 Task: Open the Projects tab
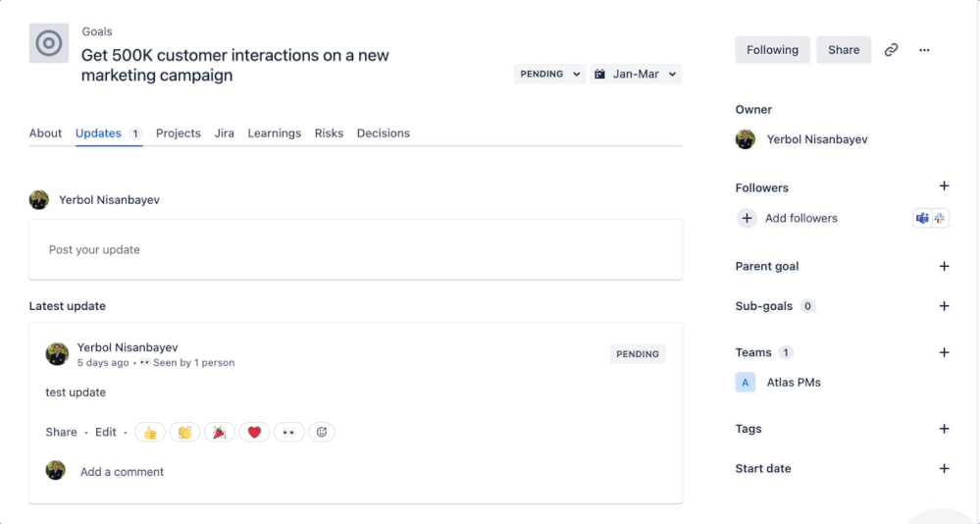coord(179,133)
